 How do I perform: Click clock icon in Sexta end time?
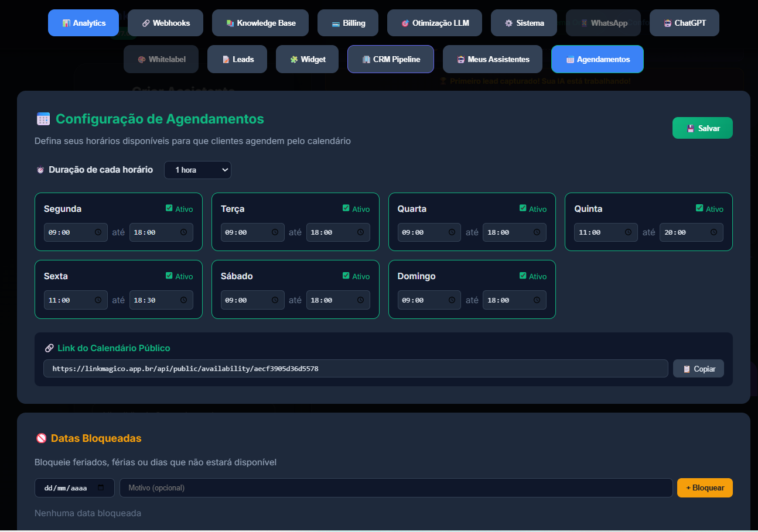184,300
